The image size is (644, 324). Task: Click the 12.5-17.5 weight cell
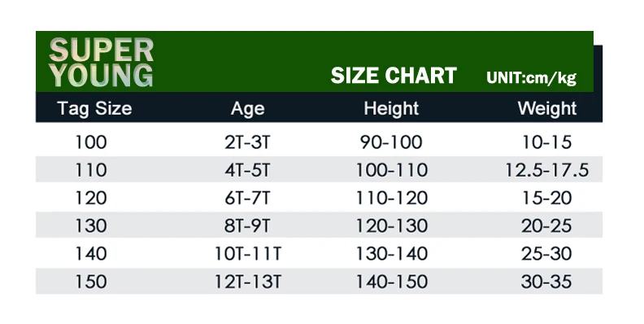(546, 170)
